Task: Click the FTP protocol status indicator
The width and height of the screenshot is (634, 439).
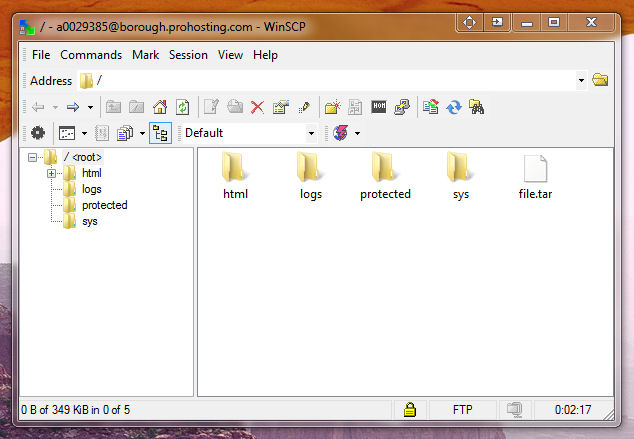Action: pyautogui.click(x=463, y=409)
